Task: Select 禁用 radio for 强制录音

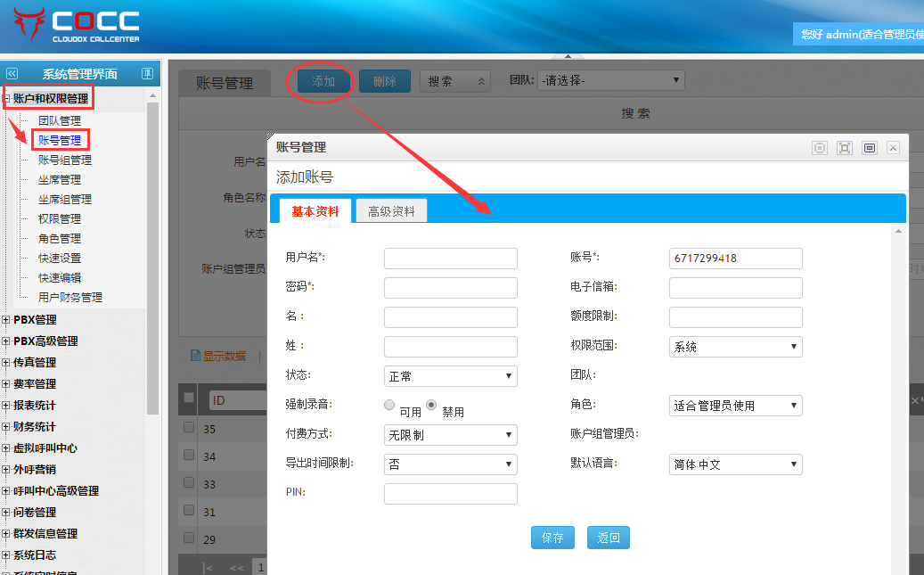Action: click(x=431, y=405)
